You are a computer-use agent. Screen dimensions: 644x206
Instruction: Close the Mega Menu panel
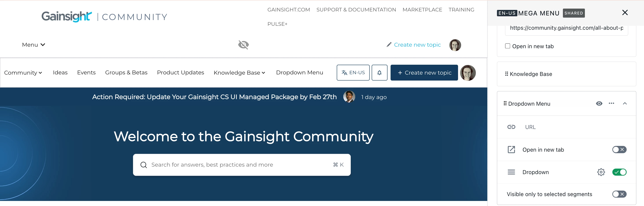(625, 13)
